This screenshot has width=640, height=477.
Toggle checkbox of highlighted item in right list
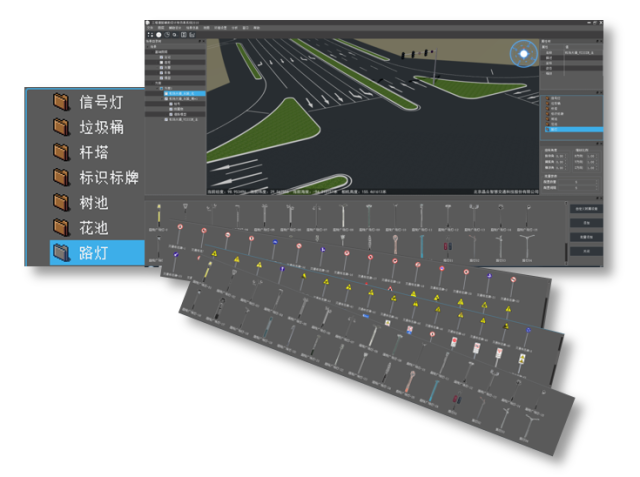tap(546, 130)
